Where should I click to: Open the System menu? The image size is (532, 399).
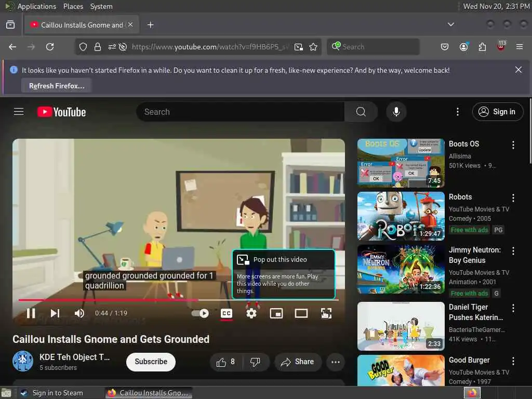point(101,6)
